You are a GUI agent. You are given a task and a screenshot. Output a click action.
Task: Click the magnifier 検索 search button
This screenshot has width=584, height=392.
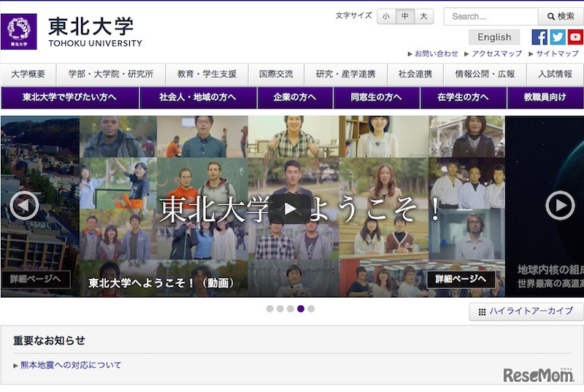coord(561,16)
